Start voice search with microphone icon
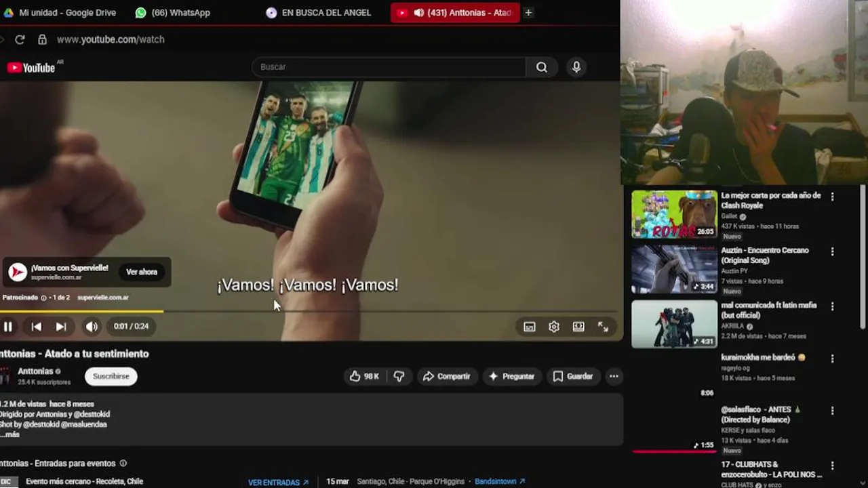The height and width of the screenshot is (488, 868). click(x=576, y=67)
